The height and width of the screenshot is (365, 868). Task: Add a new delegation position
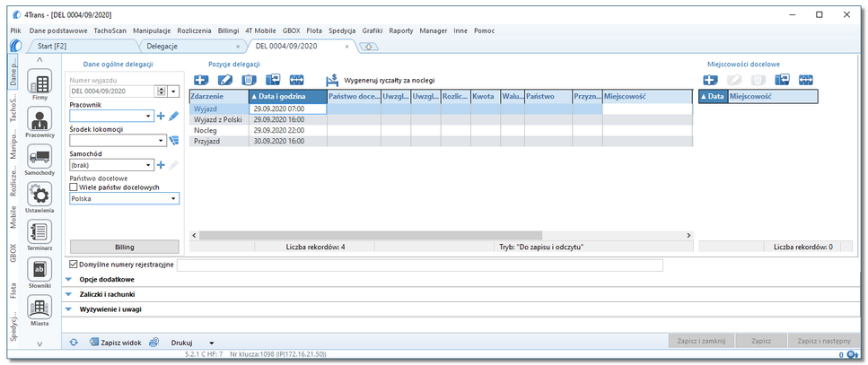click(x=201, y=80)
